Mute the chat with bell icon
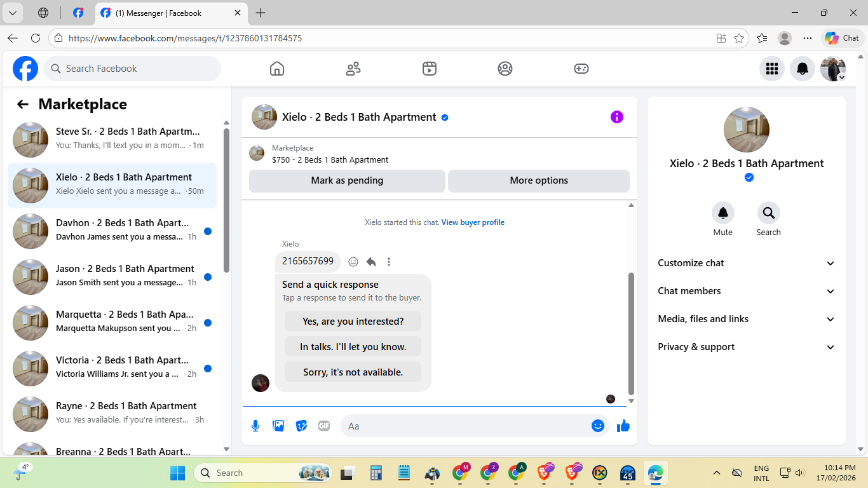The image size is (868, 488). coord(723,213)
